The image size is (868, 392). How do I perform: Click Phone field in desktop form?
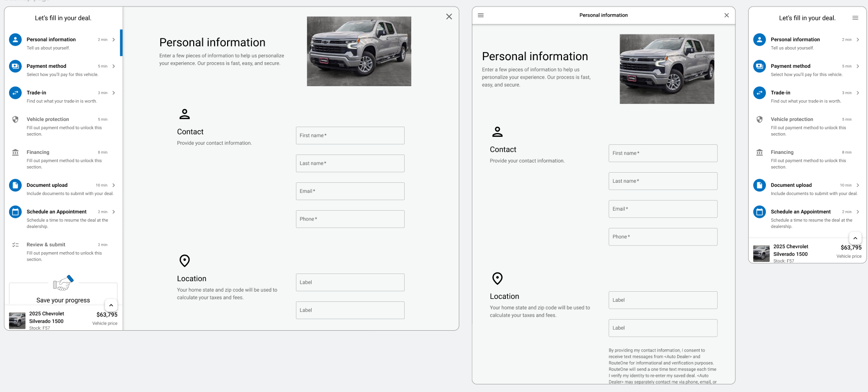point(350,219)
